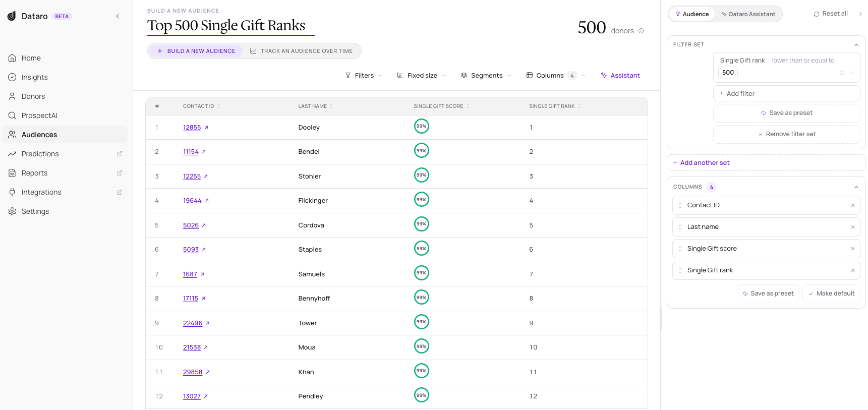Remove the Single Gift rank column
Image resolution: width=868 pixels, height=410 pixels.
click(853, 270)
